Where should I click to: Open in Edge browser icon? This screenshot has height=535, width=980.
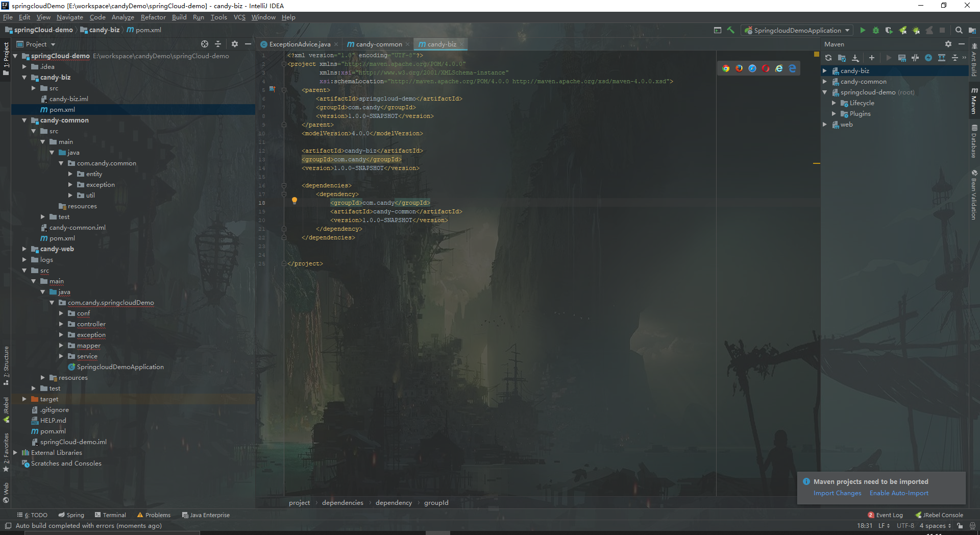(x=792, y=68)
